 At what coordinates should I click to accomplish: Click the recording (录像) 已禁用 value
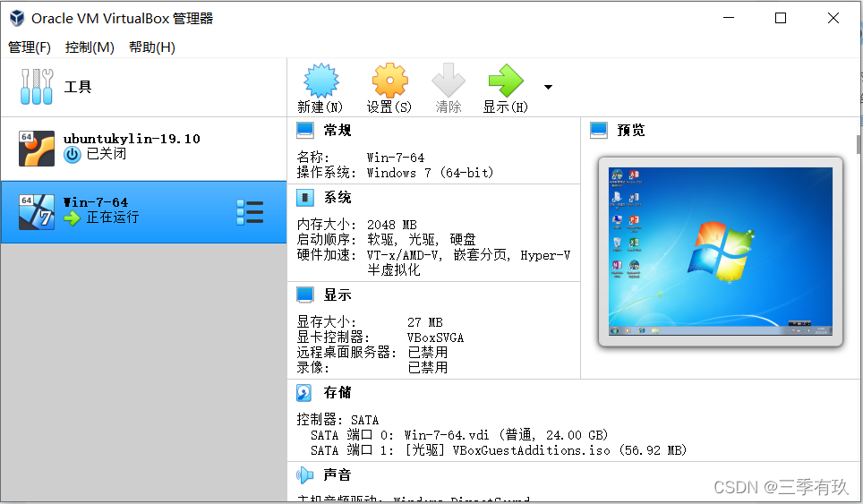point(428,368)
